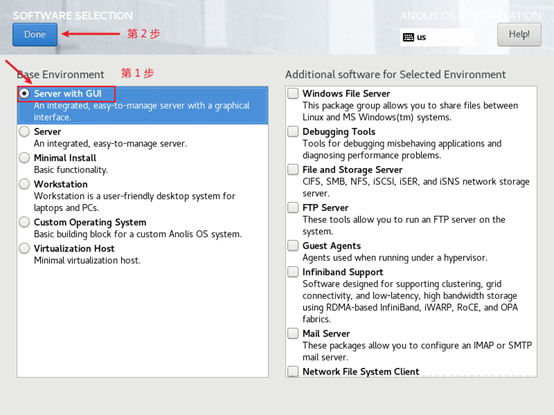
Task: Click 'Infiniband Support' label
Action: pyautogui.click(x=343, y=272)
